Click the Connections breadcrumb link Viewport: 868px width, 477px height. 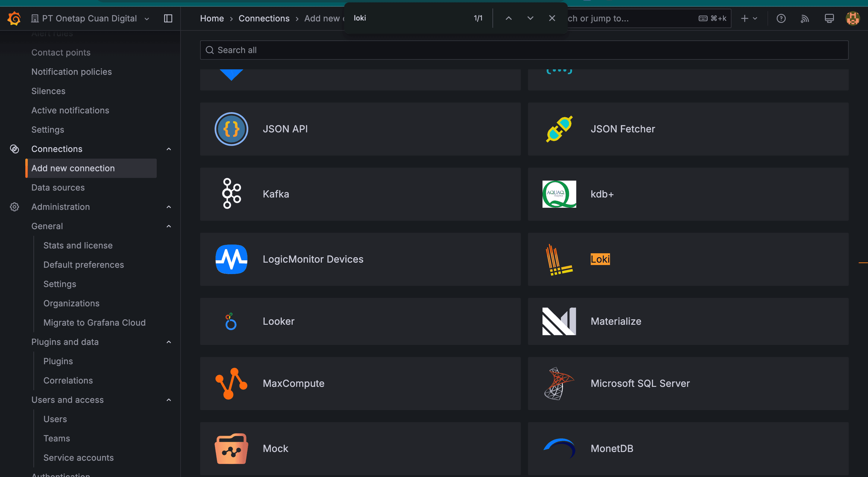pos(264,18)
